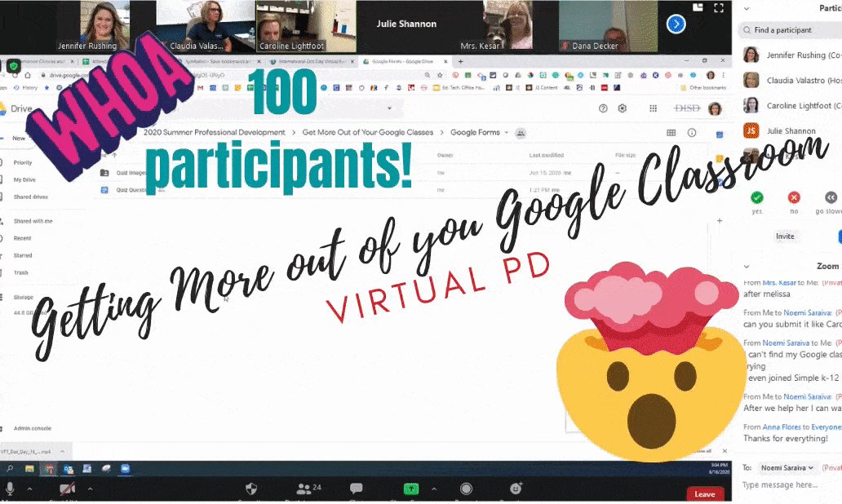Switch Zoom video layout view icon
Image resolution: width=842 pixels, height=504 pixels.
coord(698,7)
